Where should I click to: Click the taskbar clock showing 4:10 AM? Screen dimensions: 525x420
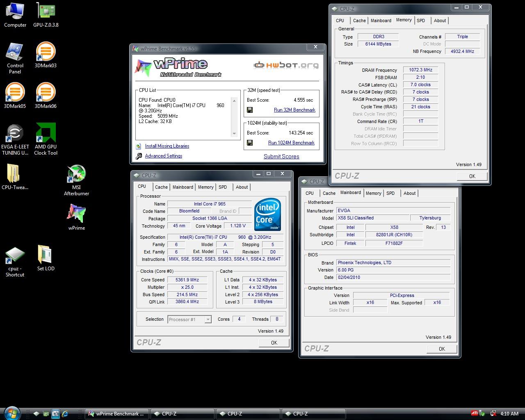pos(509,413)
